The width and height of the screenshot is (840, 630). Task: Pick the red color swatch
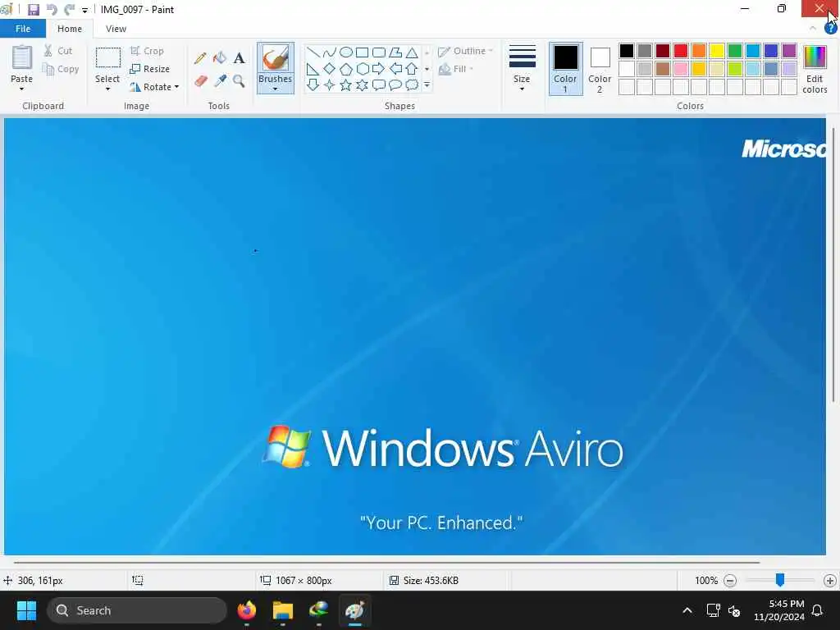click(680, 51)
